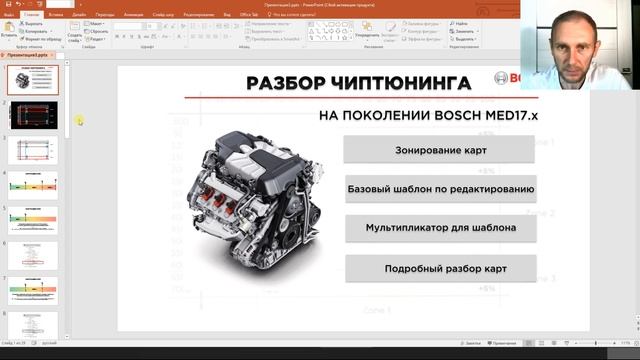Open the slide Layout (Макет) dropdown
Screen dimensions: 640x360
click(95, 24)
